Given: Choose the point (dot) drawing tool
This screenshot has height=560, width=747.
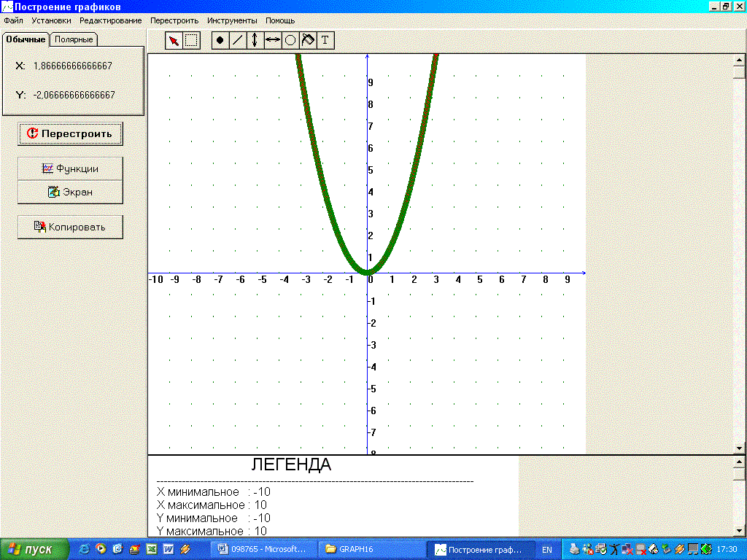Looking at the screenshot, I should coord(220,41).
